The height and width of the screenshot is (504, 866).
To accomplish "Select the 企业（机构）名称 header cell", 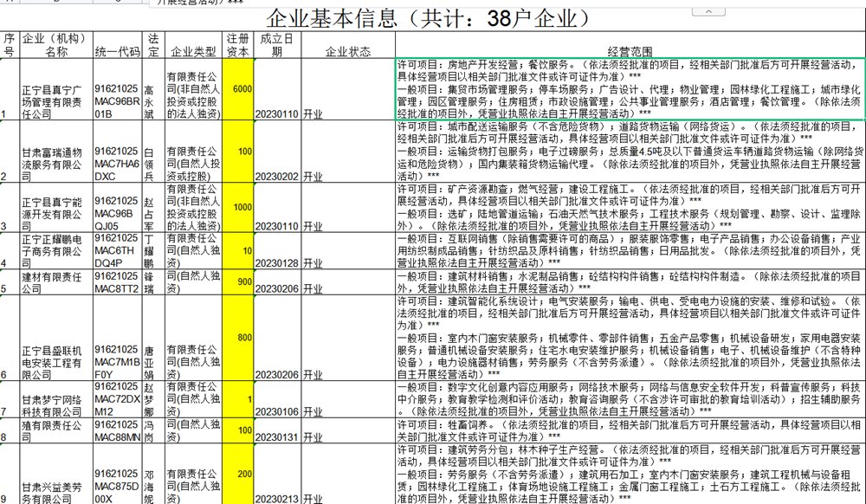I will coord(55,45).
